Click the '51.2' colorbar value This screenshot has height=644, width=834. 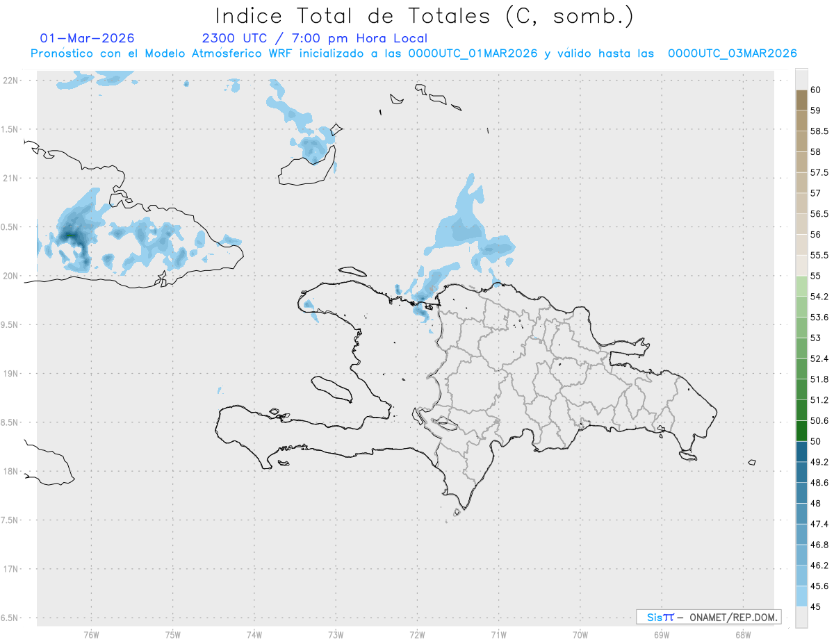coord(819,400)
